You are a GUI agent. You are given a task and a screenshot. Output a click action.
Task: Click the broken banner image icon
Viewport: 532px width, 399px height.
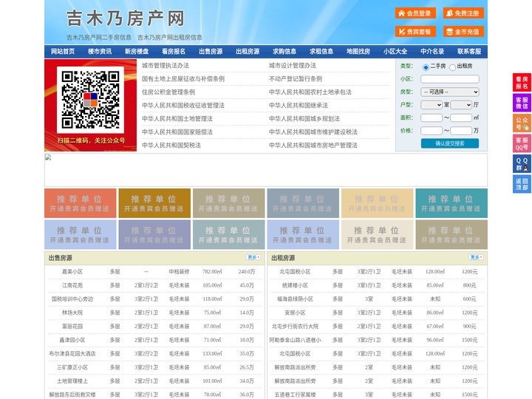click(x=48, y=157)
